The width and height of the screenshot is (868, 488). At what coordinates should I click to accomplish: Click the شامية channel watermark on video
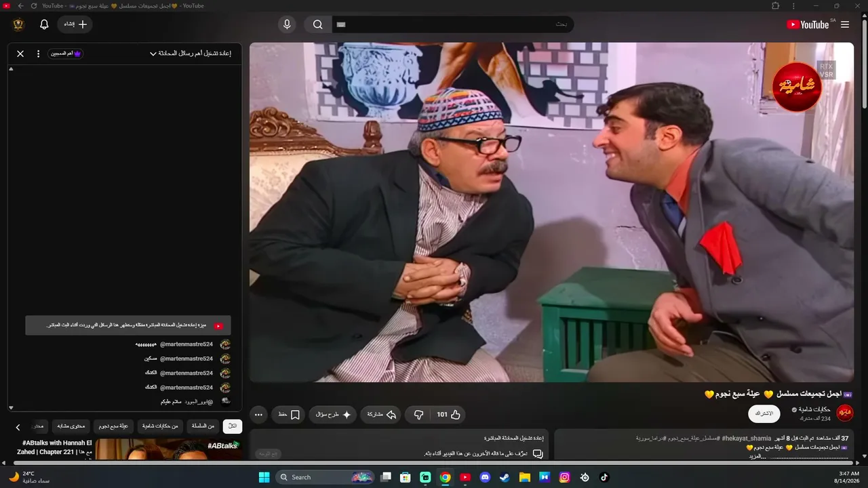(x=797, y=87)
